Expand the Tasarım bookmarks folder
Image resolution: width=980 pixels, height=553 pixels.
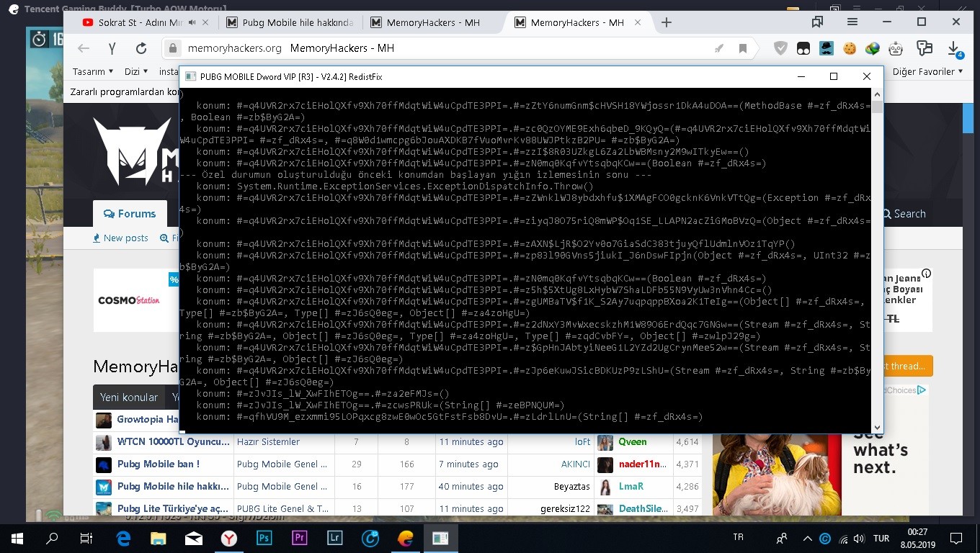93,71
